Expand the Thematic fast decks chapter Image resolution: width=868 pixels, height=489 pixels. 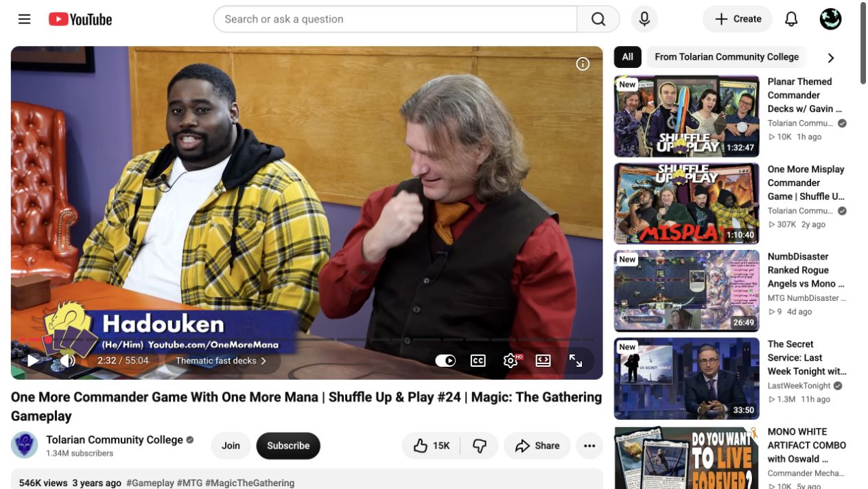221,361
